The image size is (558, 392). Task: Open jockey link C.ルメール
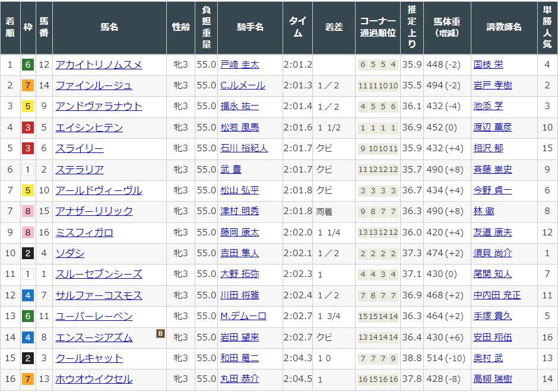coord(243,85)
